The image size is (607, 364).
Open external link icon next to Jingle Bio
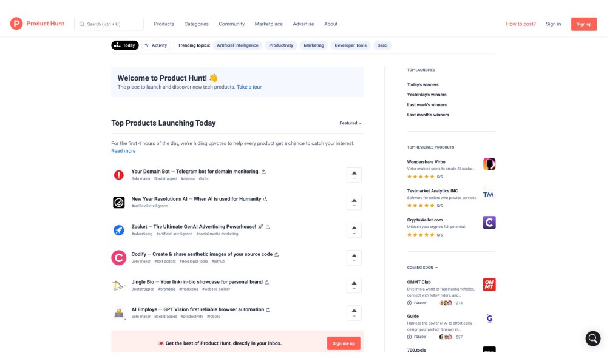coord(266,282)
